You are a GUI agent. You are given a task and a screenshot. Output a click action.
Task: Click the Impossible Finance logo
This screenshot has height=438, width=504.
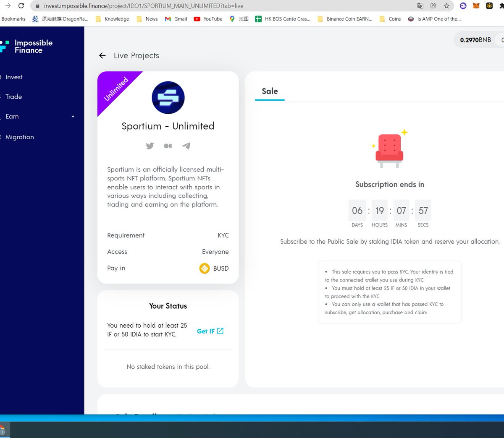[26, 46]
